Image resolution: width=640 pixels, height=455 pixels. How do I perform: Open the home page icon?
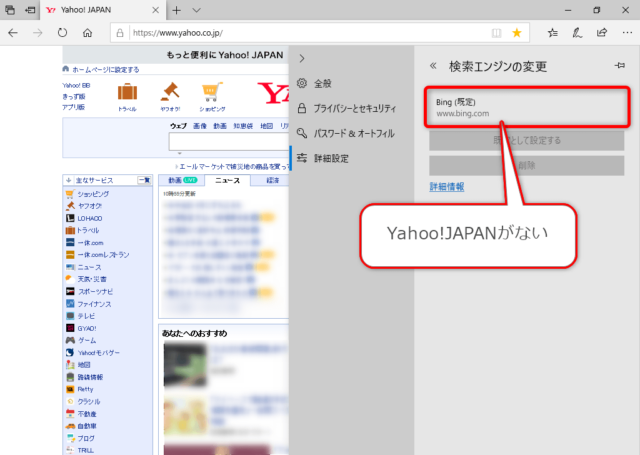[87, 33]
